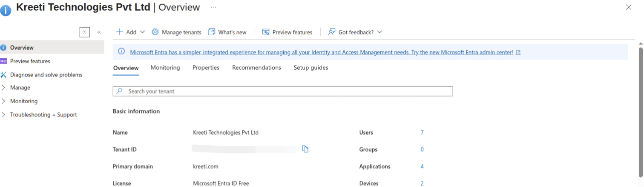Click the toolbar Preview features icon
Viewport: 644px width, 187px height.
pyautogui.click(x=265, y=32)
